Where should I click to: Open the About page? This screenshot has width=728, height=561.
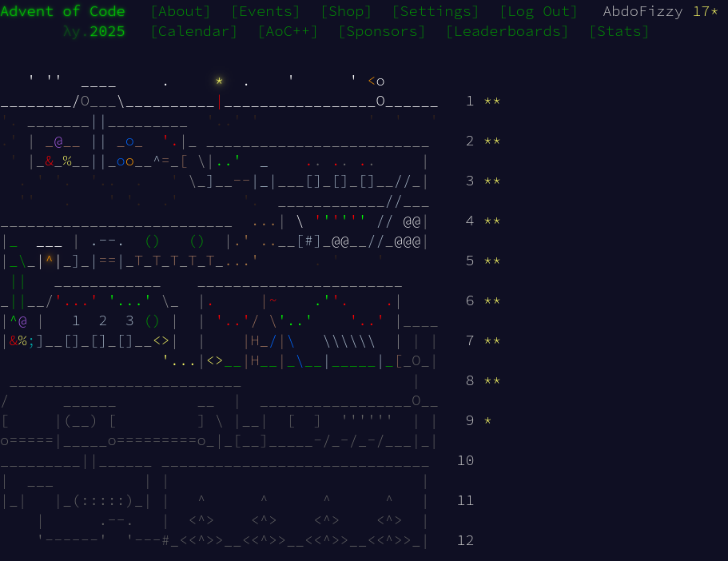pyautogui.click(x=180, y=11)
